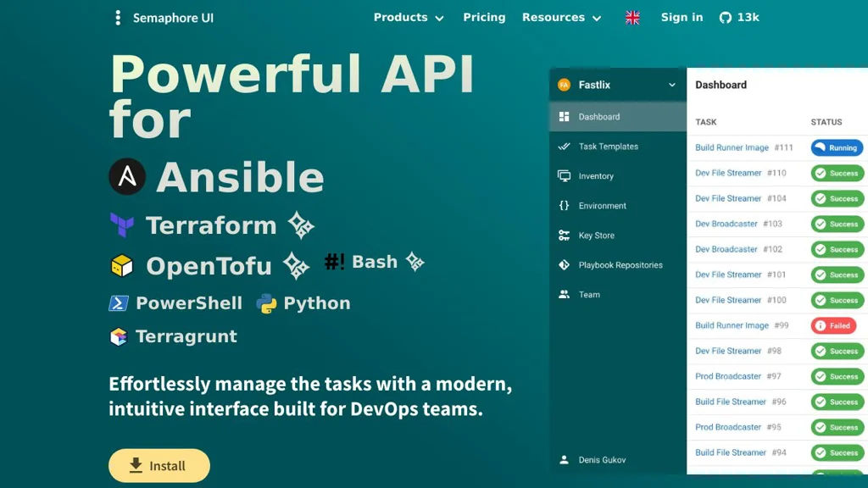The image size is (868, 488).
Task: Open Key Store in the sidebar
Action: coord(618,236)
